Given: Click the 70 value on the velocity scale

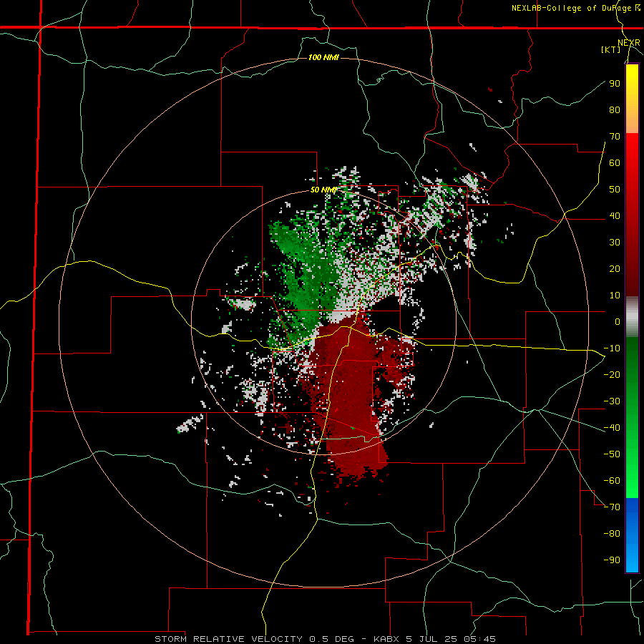Looking at the screenshot, I should [x=615, y=137].
